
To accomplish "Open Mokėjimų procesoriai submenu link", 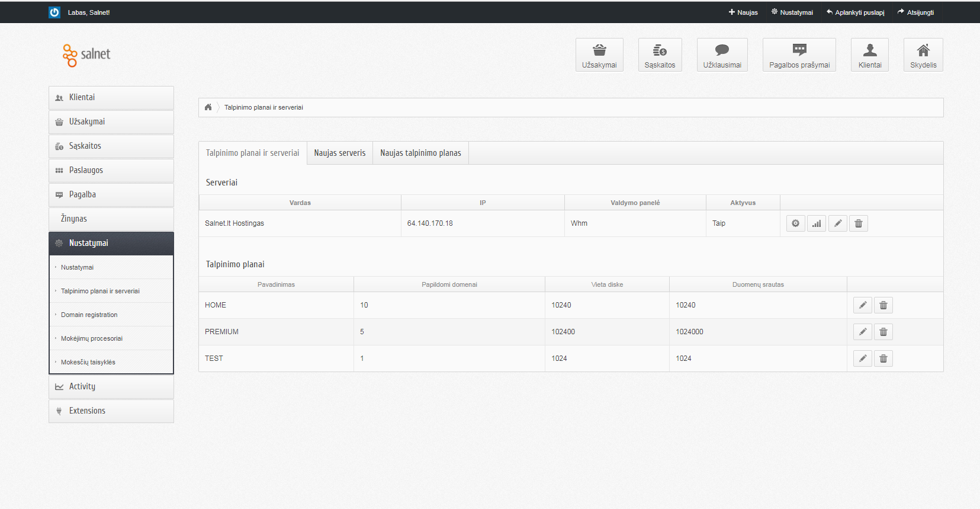I will [x=92, y=338].
